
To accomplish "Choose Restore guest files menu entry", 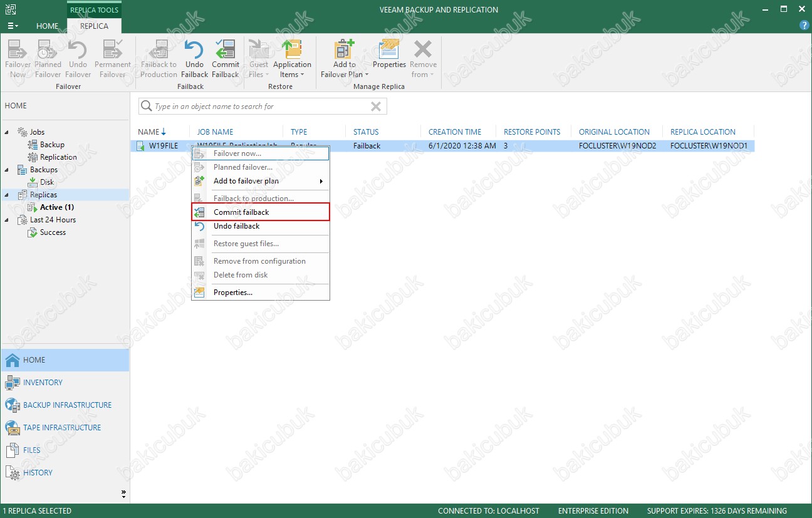I will (x=261, y=244).
